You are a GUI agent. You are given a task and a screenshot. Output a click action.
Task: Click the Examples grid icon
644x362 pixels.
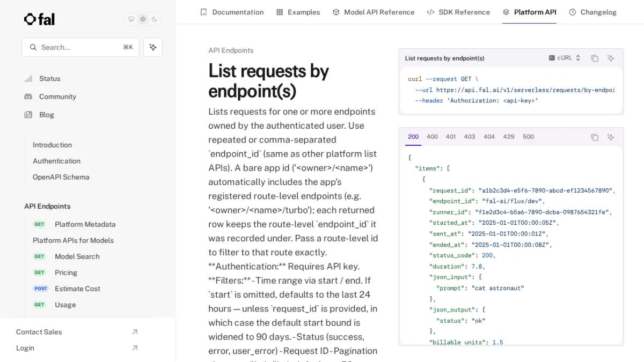pyautogui.click(x=280, y=12)
